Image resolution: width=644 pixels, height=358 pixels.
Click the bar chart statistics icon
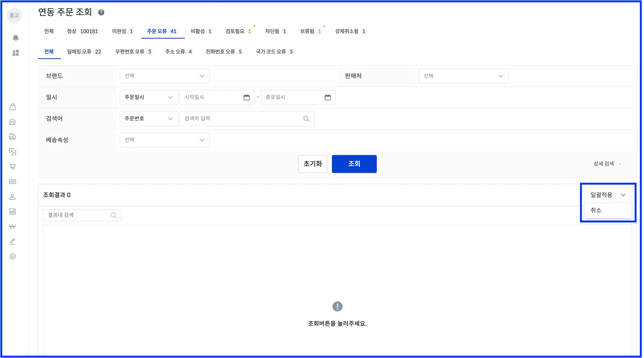click(13, 212)
